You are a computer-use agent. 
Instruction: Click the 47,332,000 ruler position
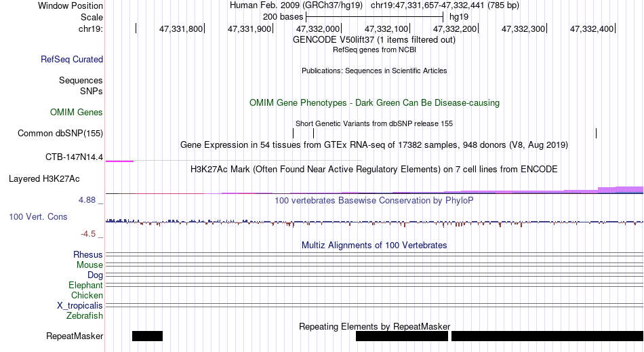(319, 28)
